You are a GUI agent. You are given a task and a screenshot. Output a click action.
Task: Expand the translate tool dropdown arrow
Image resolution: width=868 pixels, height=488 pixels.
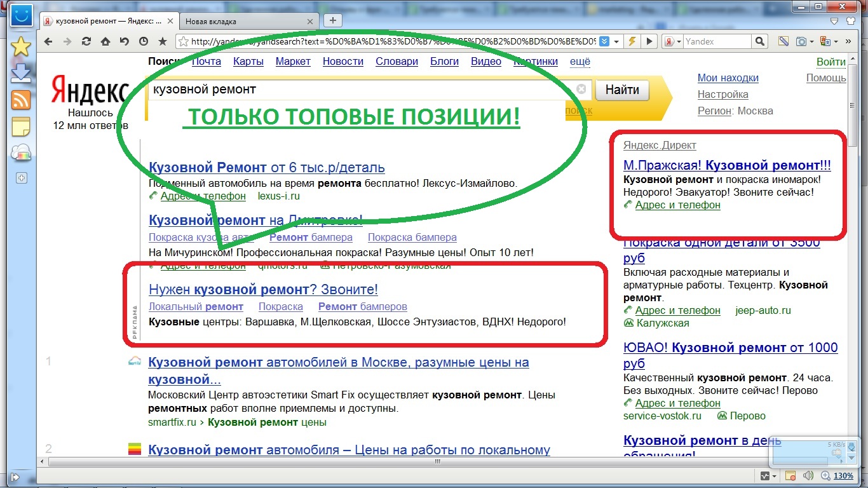pos(836,41)
